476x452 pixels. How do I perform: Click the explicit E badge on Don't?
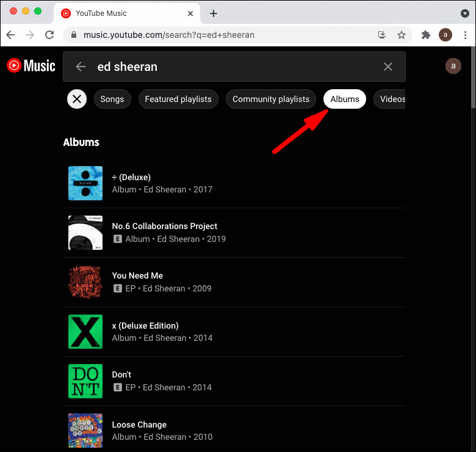(118, 388)
